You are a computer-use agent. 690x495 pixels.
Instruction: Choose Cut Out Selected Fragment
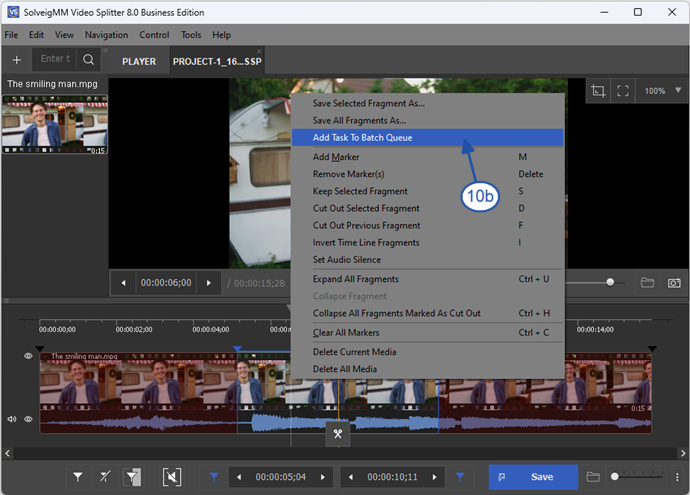pyautogui.click(x=427, y=209)
